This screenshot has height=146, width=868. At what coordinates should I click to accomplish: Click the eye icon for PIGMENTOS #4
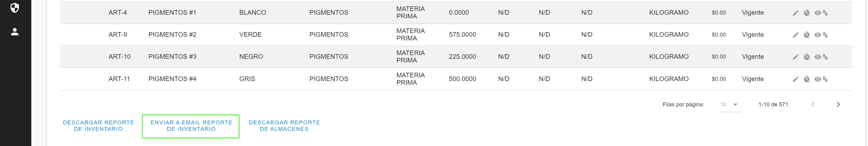click(x=817, y=79)
